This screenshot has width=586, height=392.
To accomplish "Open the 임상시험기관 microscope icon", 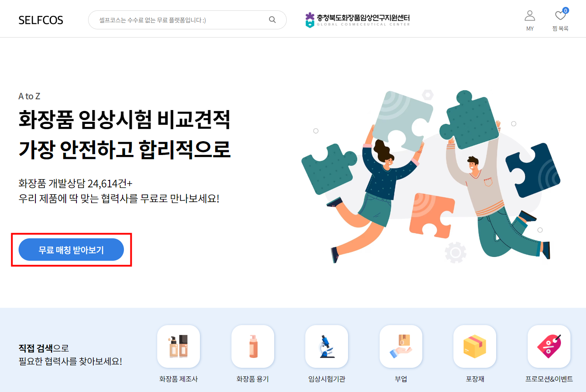I will pyautogui.click(x=326, y=346).
